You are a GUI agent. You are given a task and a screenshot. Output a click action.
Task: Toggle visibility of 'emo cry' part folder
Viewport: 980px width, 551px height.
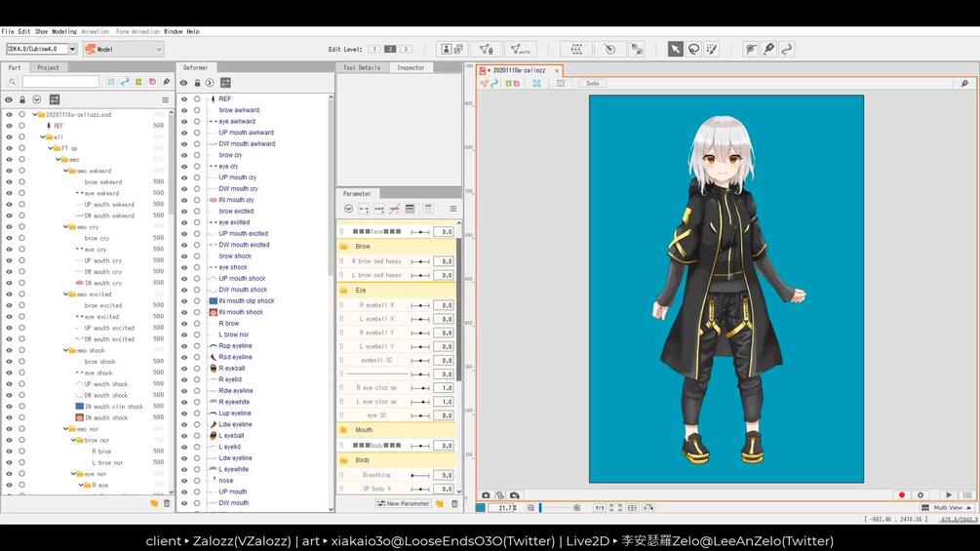[9, 227]
